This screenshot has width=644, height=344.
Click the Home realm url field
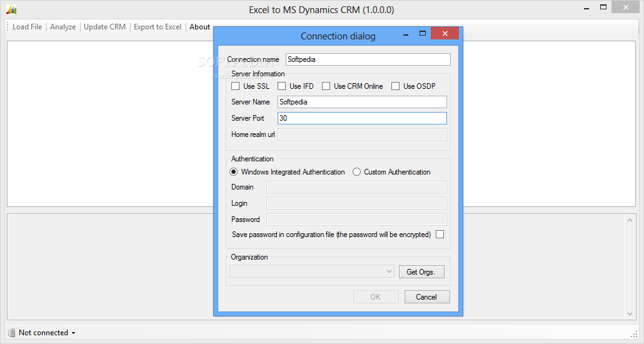[362, 134]
